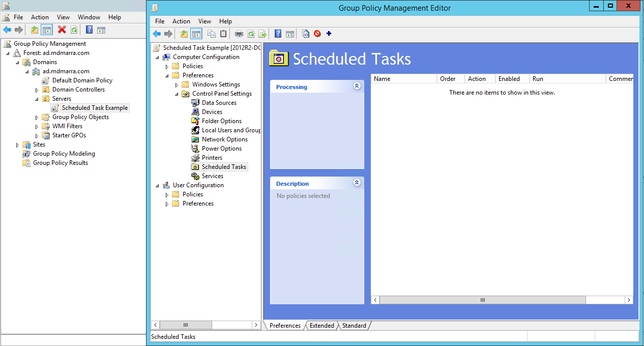Click the horizontal scrollbar thumb under the task list

tap(482, 300)
